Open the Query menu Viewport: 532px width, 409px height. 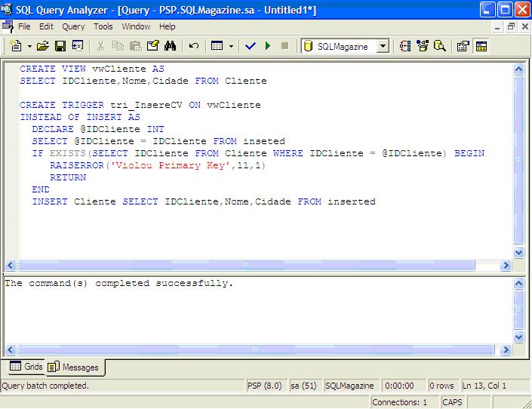point(73,26)
